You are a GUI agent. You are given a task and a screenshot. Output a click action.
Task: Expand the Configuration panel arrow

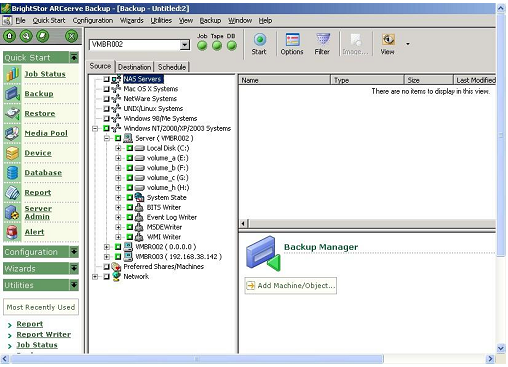tap(74, 252)
